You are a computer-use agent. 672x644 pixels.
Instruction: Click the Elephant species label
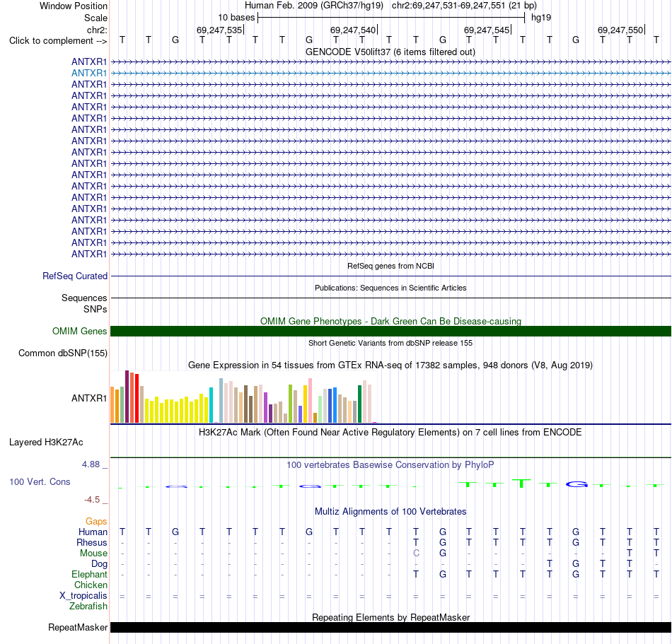coord(90,575)
